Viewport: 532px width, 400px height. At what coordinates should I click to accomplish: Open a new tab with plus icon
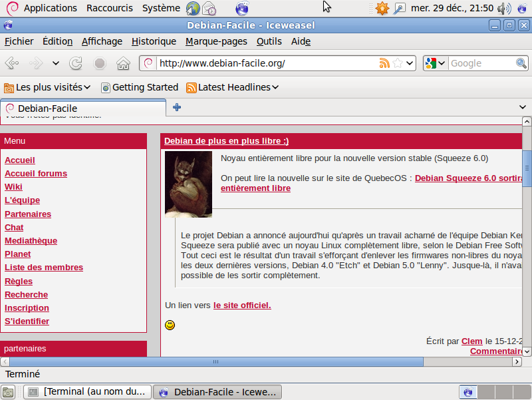click(x=177, y=107)
